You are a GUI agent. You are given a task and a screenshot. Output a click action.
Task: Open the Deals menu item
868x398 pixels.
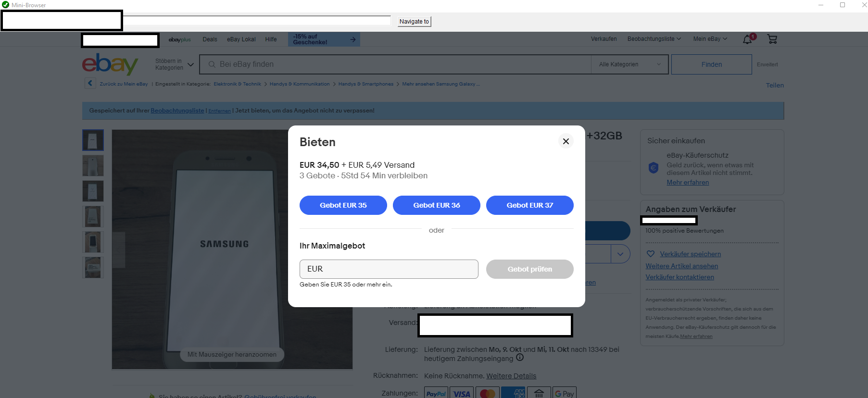coord(210,39)
